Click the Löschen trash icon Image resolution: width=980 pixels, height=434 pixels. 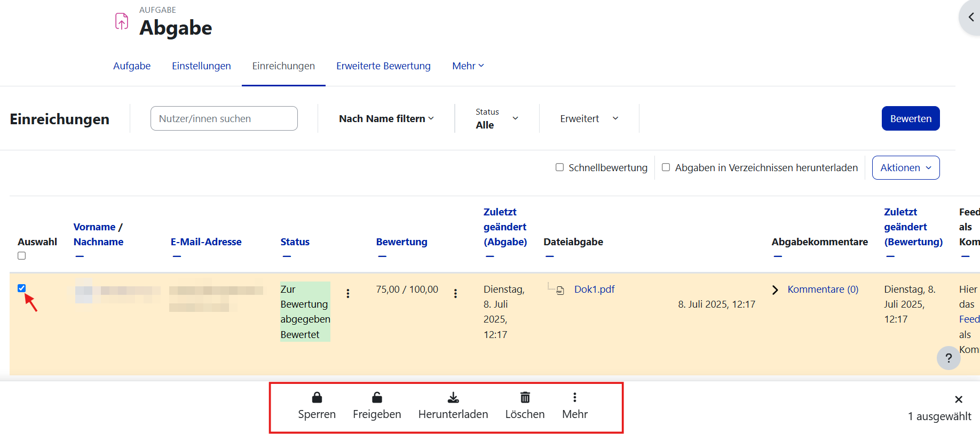[525, 398]
